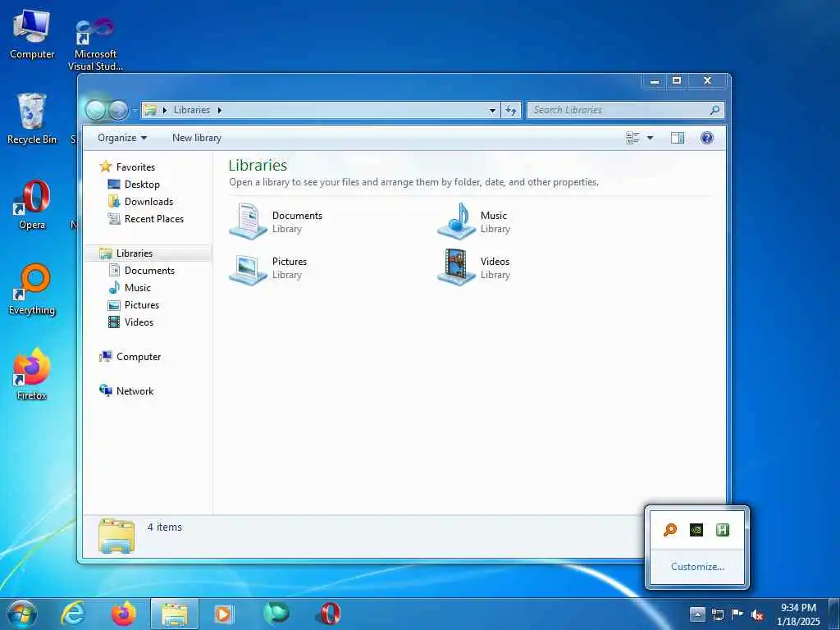
Task: Refresh the Libraries folder view
Action: coord(511,111)
